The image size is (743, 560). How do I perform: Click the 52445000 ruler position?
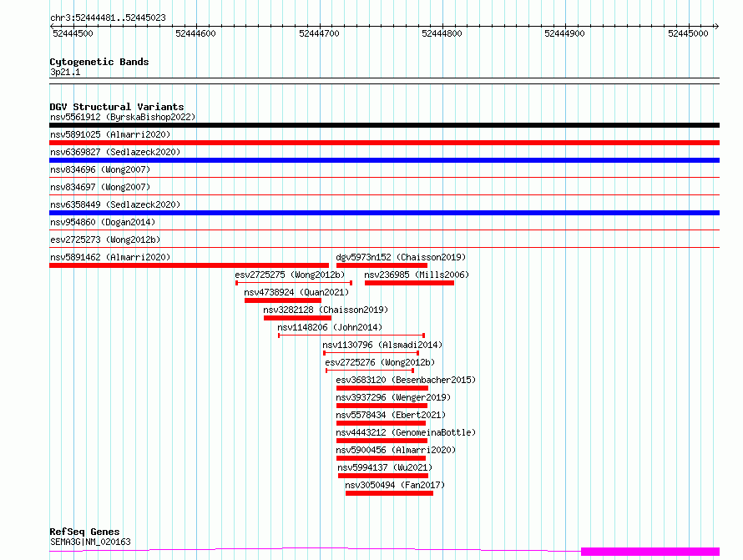[688, 33]
